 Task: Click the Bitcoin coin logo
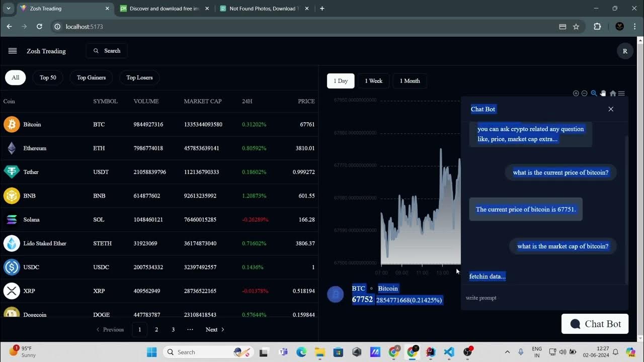12,124
